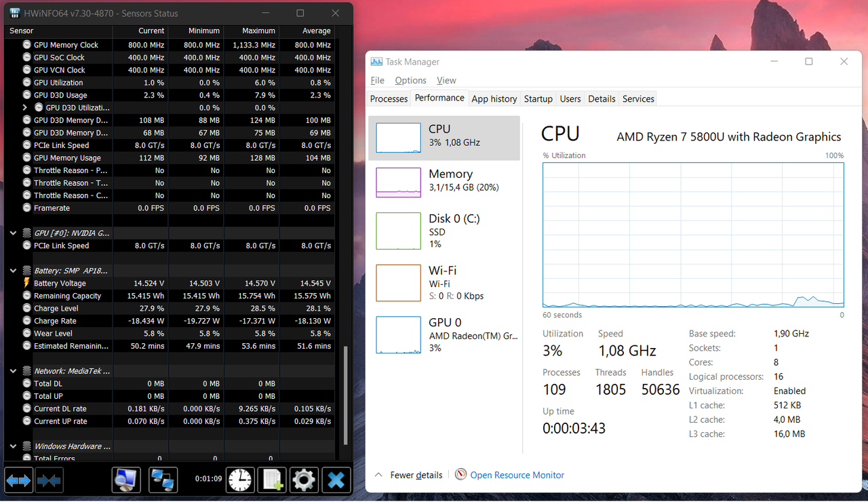Click sensor icon beside Current DL rate
This screenshot has height=502, width=868.
point(27,408)
